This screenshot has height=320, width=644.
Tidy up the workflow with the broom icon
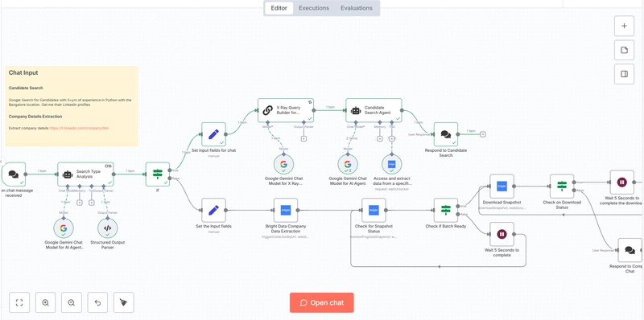point(124,303)
